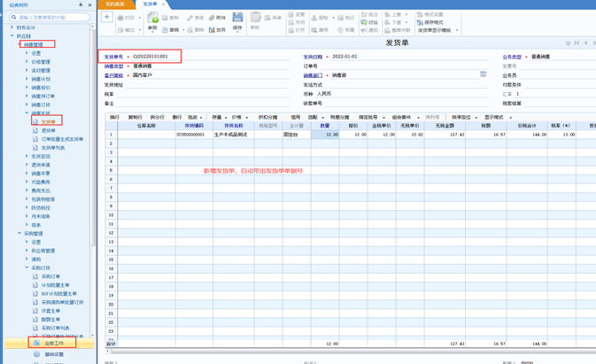Collapse the 采购管理 tree node
This screenshot has width=596, height=364.
coord(19,233)
